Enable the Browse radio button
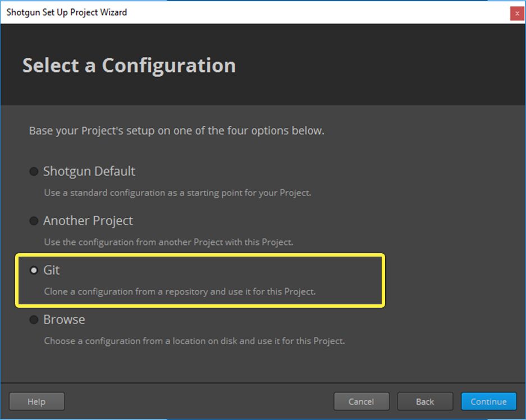This screenshot has height=420, width=526. click(x=34, y=319)
